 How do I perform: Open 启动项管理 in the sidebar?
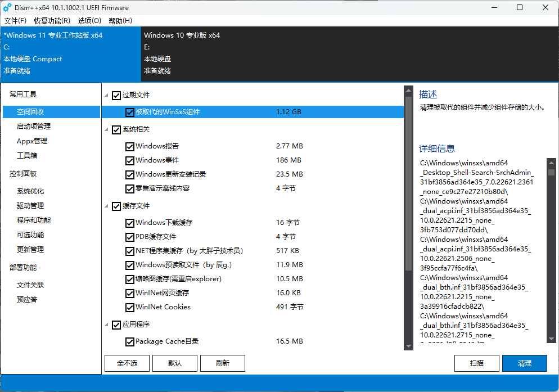34,127
